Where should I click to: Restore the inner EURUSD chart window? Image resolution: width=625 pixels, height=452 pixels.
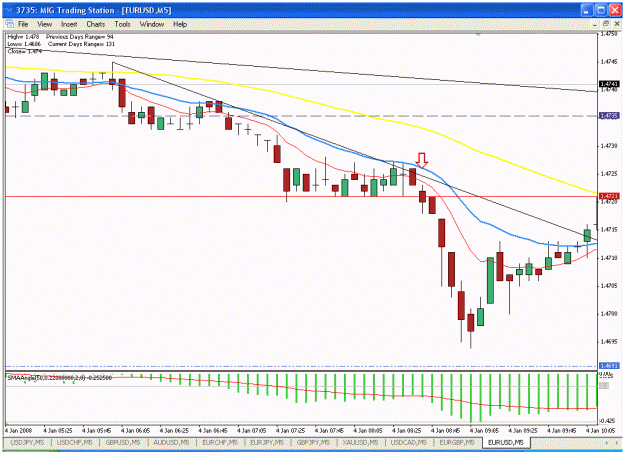(606, 24)
